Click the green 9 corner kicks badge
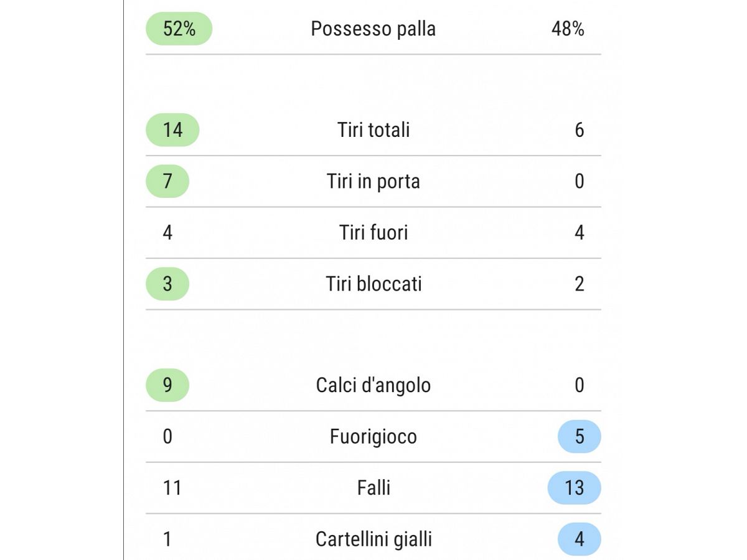 tap(167, 385)
